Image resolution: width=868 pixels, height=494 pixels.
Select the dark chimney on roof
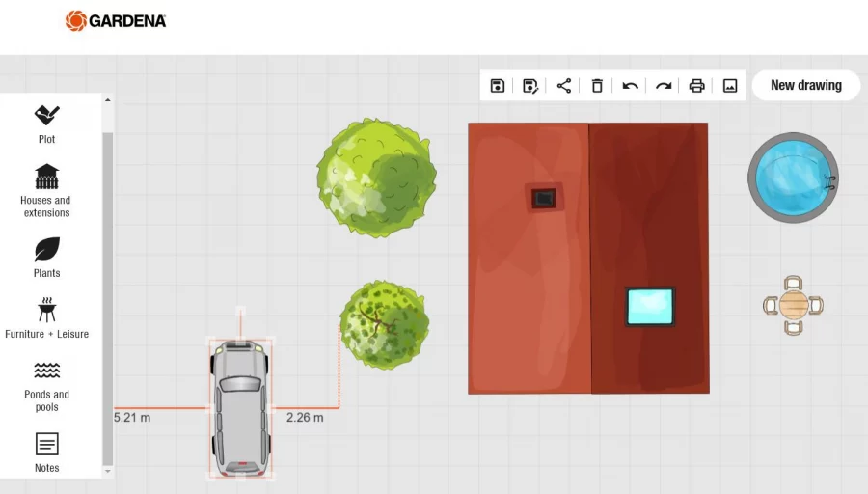pyautogui.click(x=544, y=197)
